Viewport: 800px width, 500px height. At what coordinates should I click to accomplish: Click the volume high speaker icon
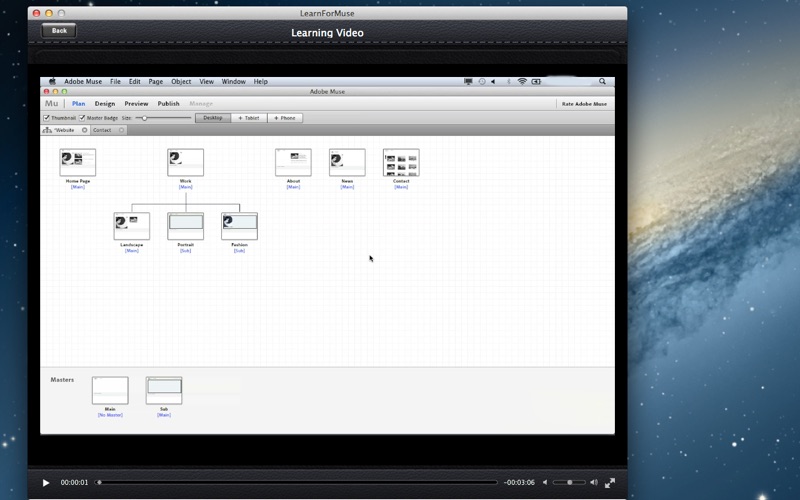click(x=594, y=482)
